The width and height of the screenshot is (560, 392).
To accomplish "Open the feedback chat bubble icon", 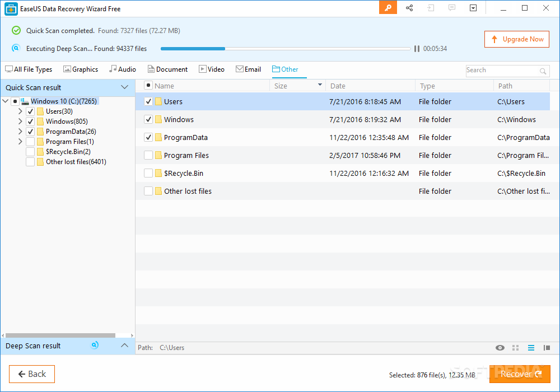I will 452,8.
